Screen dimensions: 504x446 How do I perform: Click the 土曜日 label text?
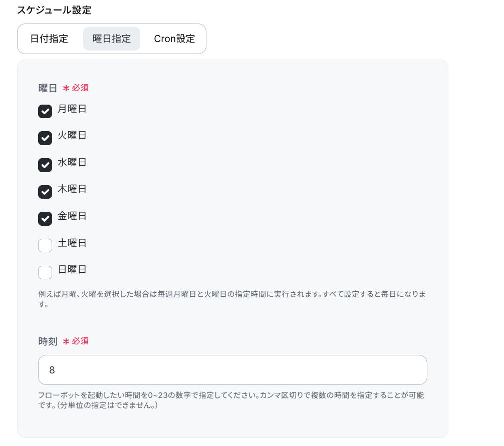coord(72,243)
